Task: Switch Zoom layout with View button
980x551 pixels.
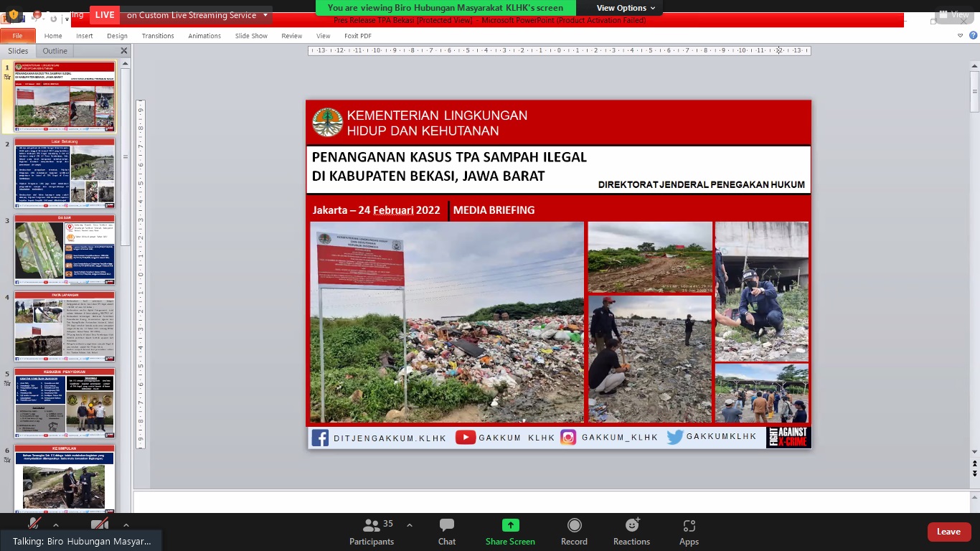Action: coord(953,14)
